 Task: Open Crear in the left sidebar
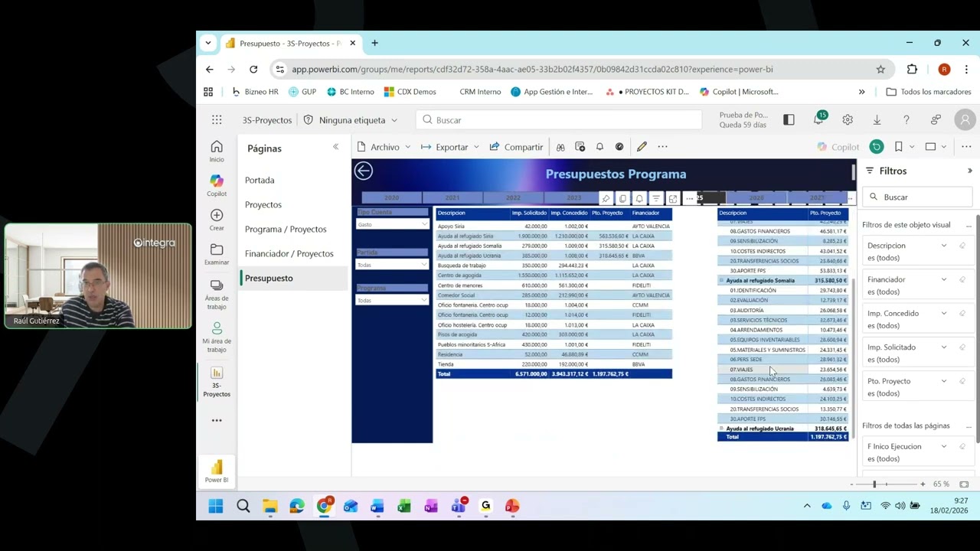[x=217, y=220]
